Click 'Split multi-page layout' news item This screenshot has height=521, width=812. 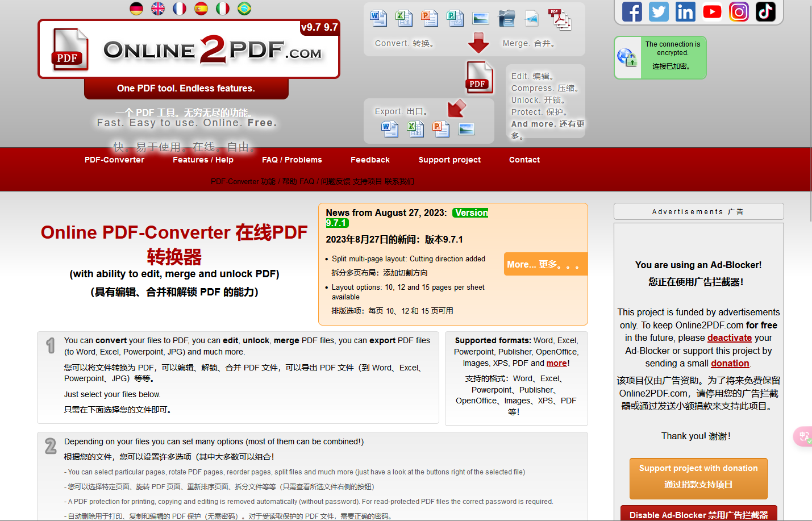tap(409, 259)
